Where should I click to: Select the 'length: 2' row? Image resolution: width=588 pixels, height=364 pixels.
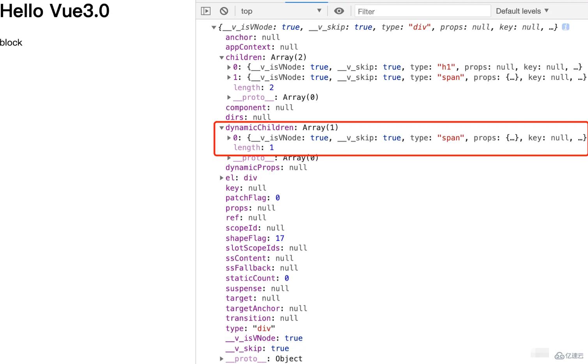point(253,88)
